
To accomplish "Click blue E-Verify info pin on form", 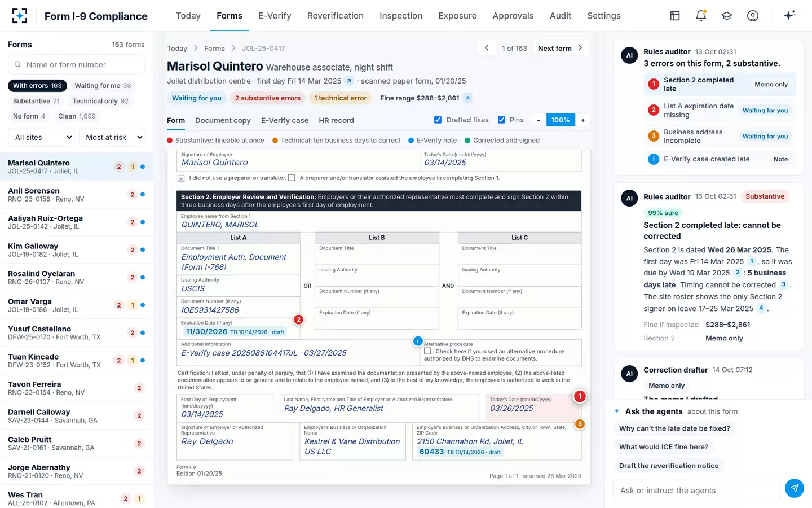I will click(418, 341).
